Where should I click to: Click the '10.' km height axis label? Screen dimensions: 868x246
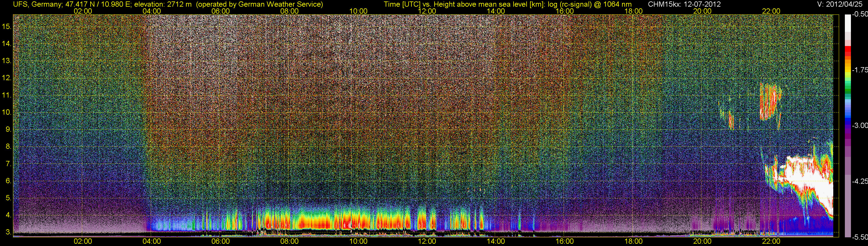(x=6, y=112)
